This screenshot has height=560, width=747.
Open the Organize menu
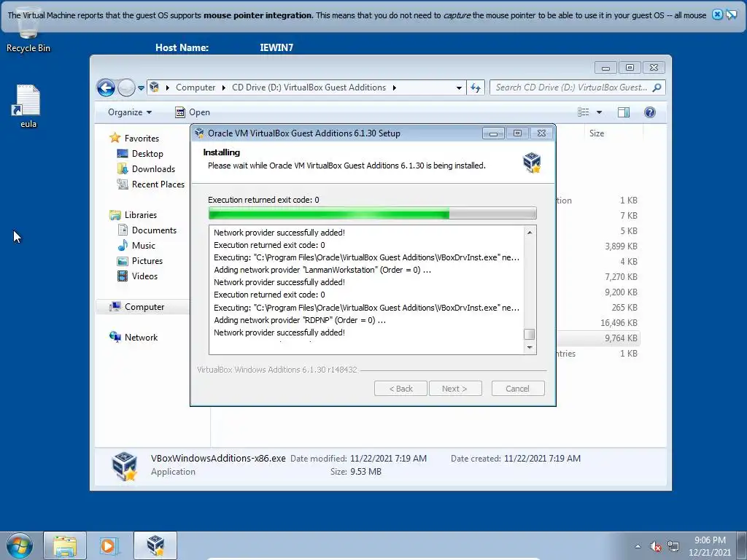130,112
